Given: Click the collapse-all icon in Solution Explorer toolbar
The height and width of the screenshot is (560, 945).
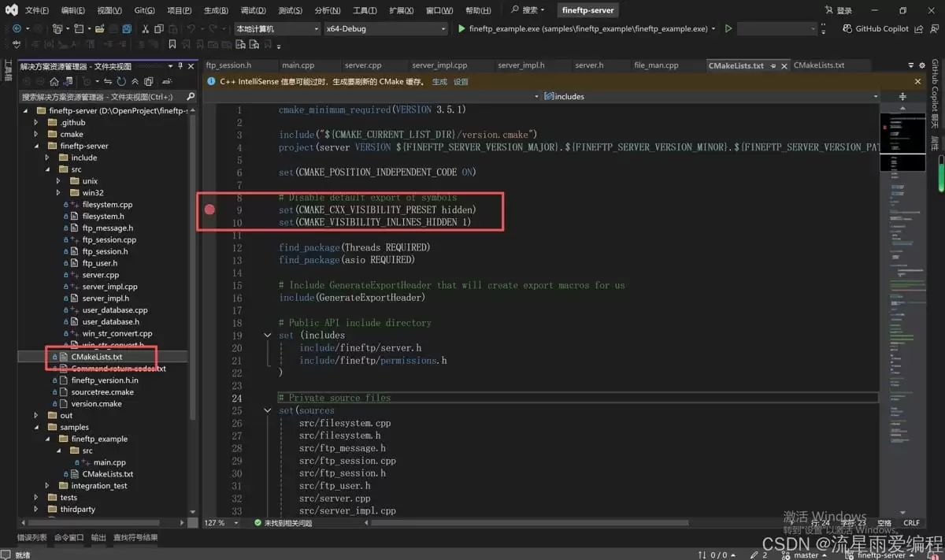Looking at the screenshot, I should 135,81.
